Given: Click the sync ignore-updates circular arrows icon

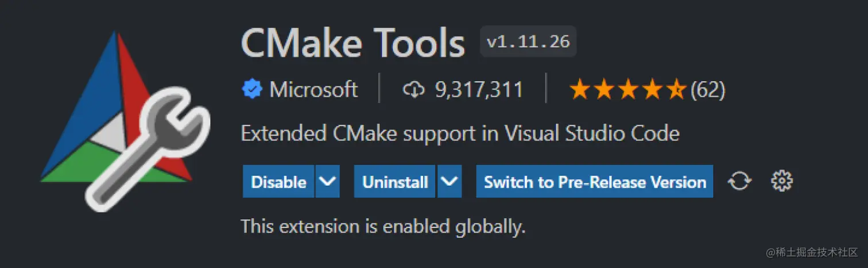Looking at the screenshot, I should click(739, 182).
